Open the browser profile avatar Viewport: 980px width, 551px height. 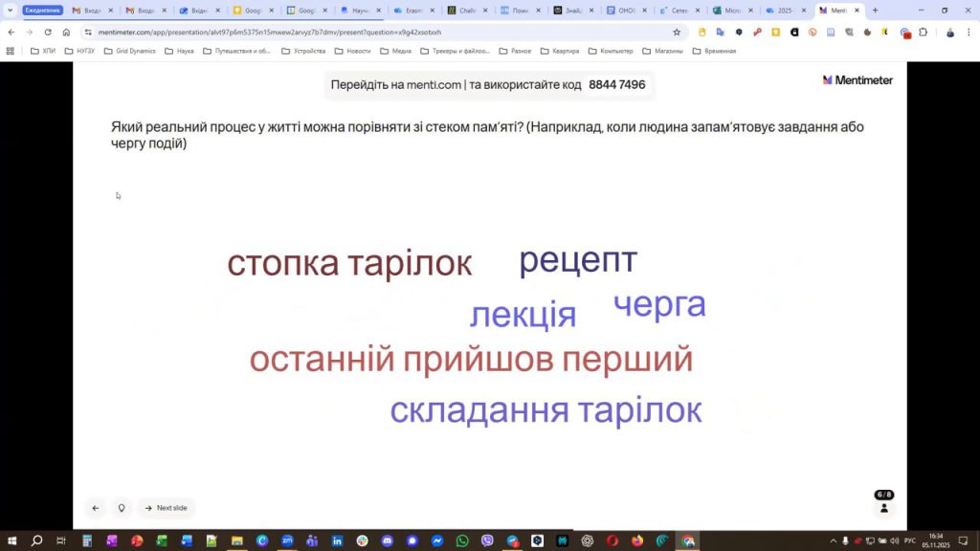[950, 32]
